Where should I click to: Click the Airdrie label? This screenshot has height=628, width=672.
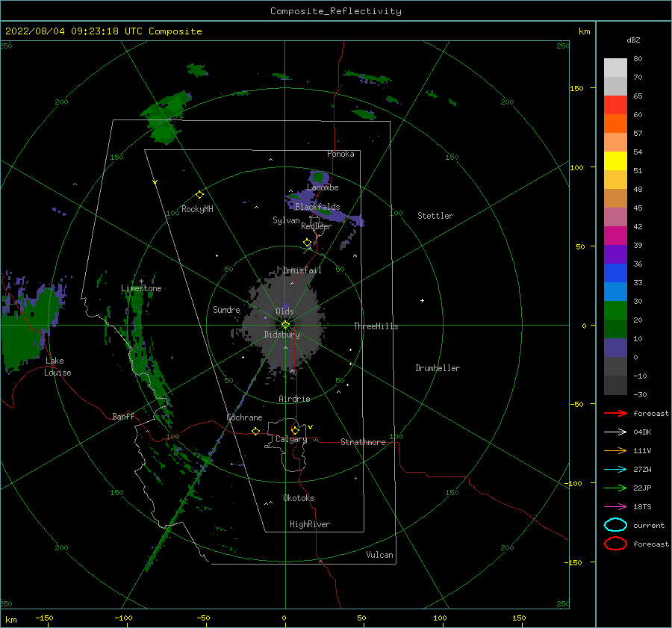point(294,399)
